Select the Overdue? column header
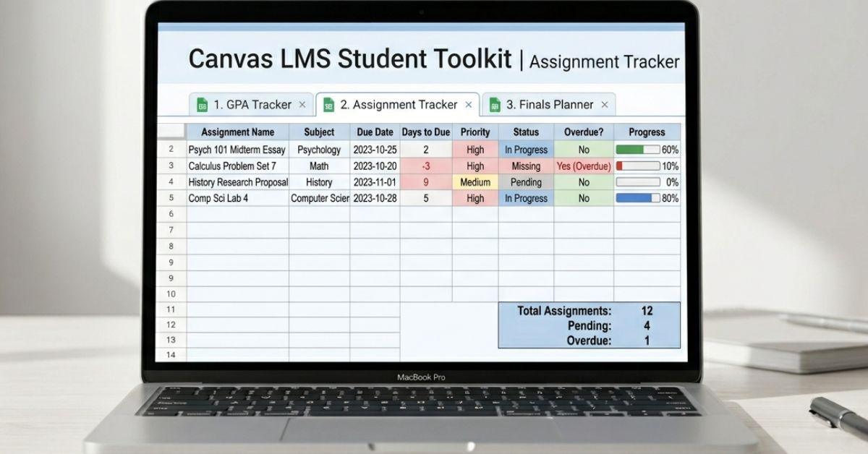 tap(584, 132)
